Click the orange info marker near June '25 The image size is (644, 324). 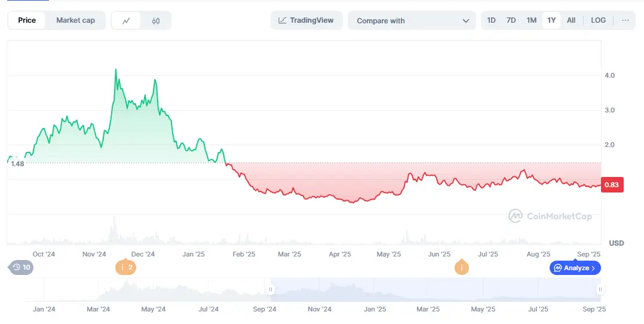tap(461, 267)
